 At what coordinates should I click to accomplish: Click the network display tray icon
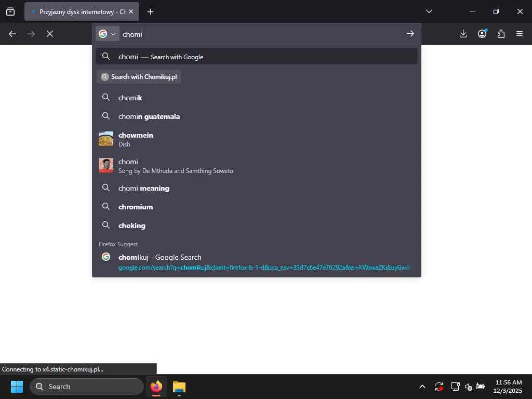[x=455, y=387]
